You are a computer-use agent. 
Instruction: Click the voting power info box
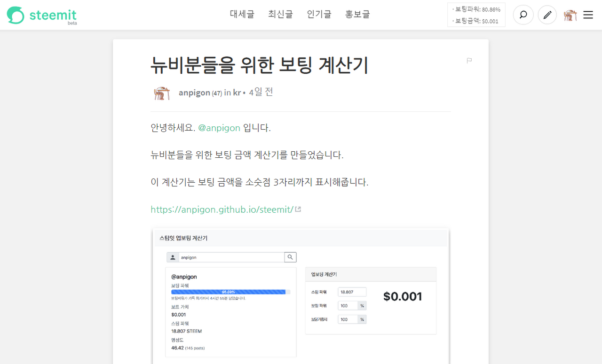[476, 15]
